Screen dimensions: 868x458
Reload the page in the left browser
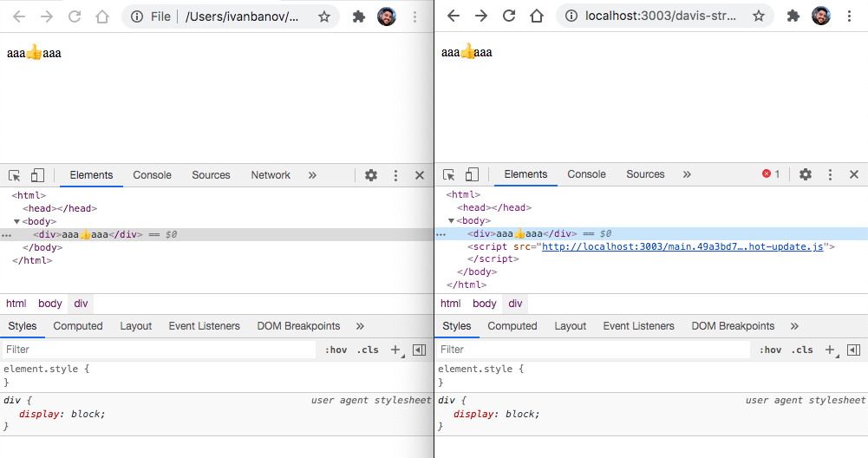tap(75, 16)
